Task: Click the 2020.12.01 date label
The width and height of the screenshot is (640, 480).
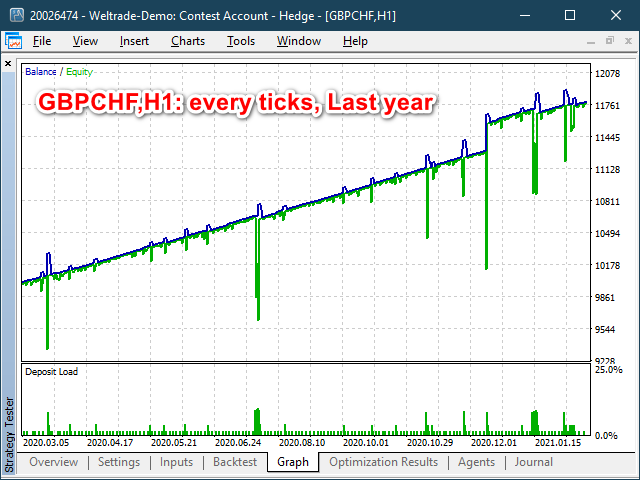Action: click(x=494, y=442)
